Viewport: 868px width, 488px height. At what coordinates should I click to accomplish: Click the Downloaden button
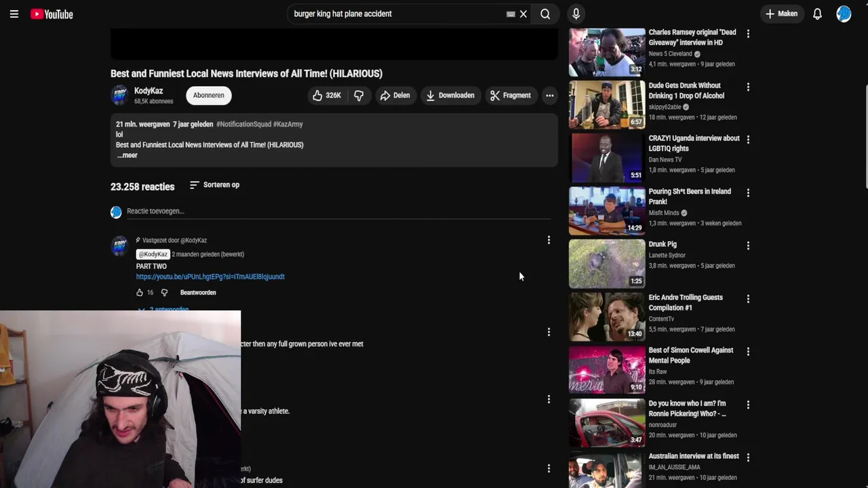coord(450,96)
